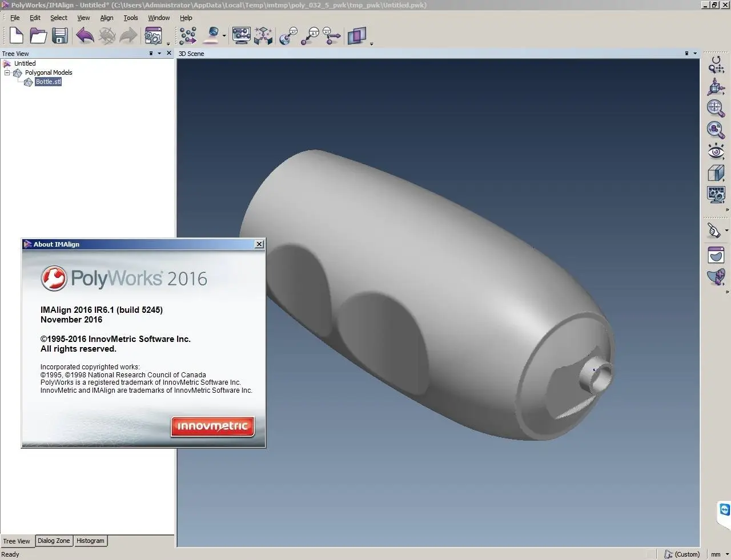Close the Tree View pane
Viewport: 731px width, 560px height.
point(169,53)
